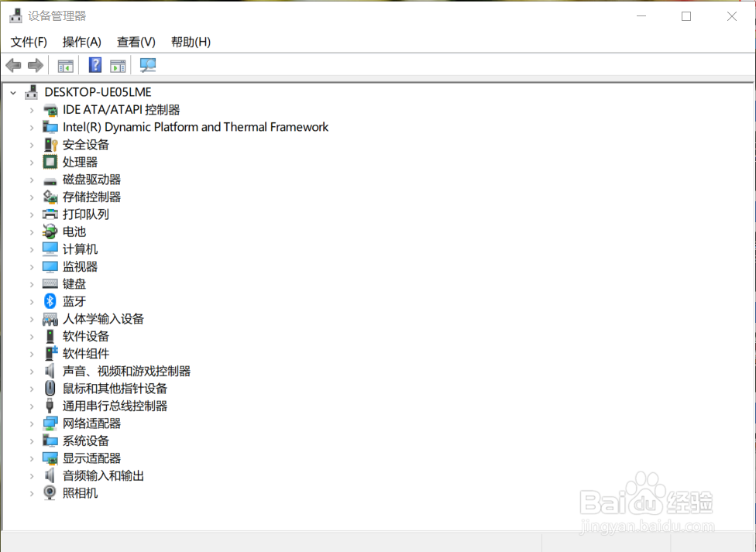Collapse the DESKTOP-UE05LME root node
The width and height of the screenshot is (756, 552).
pos(13,93)
